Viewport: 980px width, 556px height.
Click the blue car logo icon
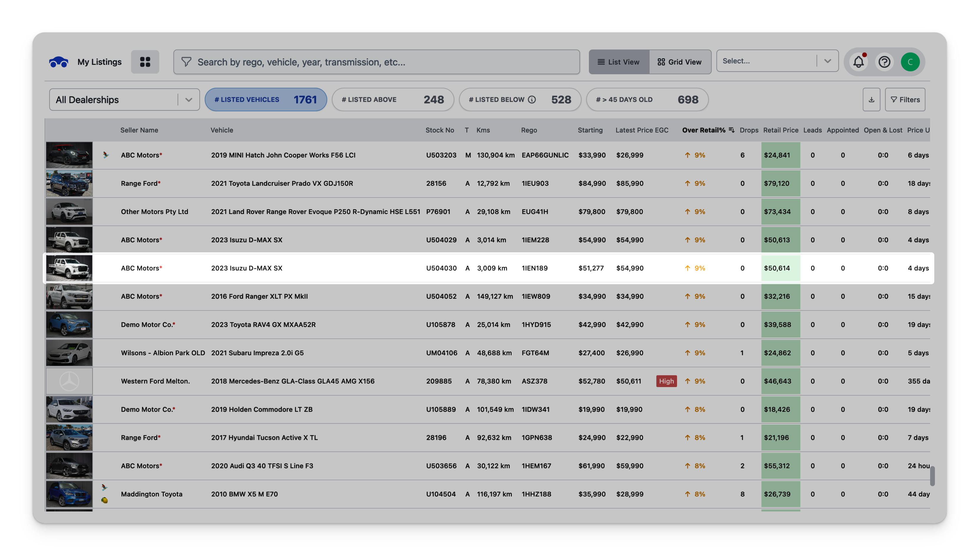(58, 62)
